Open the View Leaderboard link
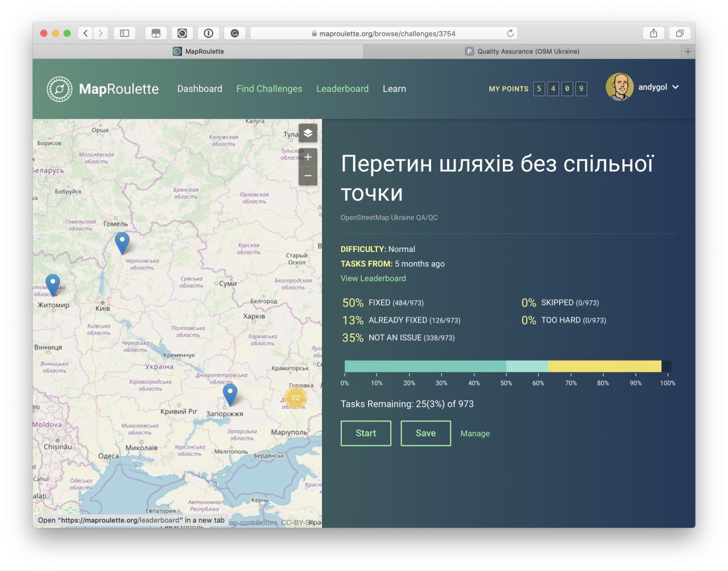This screenshot has height=571, width=728. [x=373, y=278]
